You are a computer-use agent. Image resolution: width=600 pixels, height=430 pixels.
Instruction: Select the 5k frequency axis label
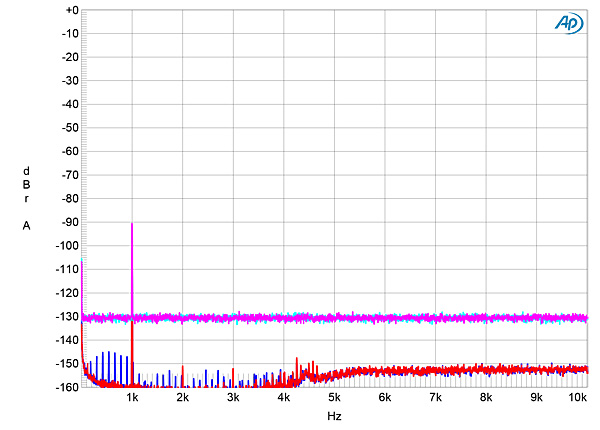click(x=334, y=398)
